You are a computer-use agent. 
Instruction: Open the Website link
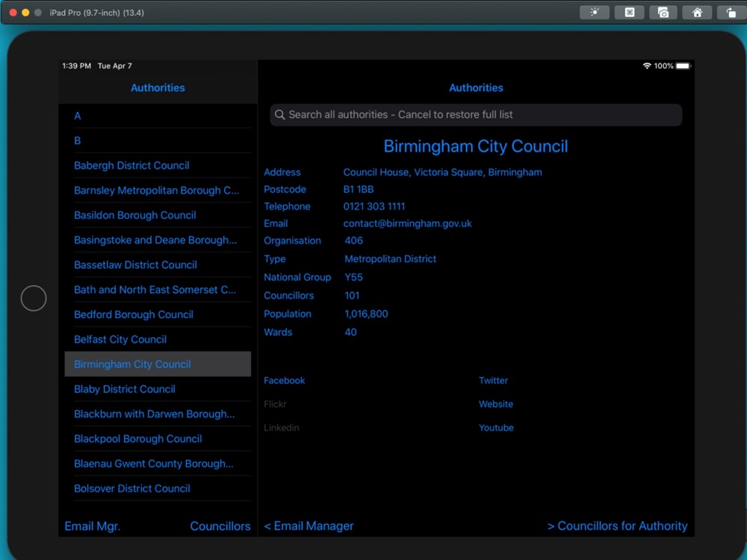pyautogui.click(x=496, y=404)
